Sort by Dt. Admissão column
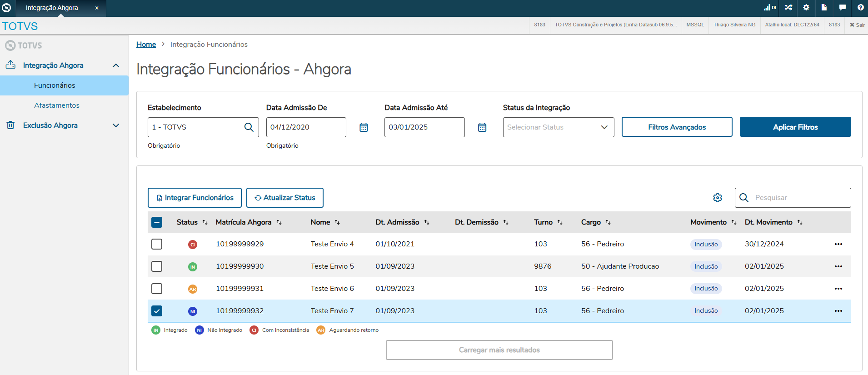Viewport: 868px width, 375px height. tap(427, 222)
